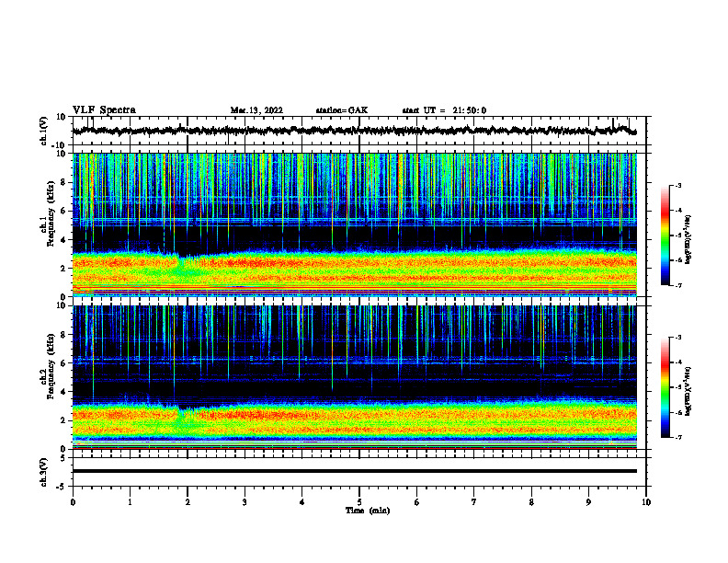Click the "2" kHz tick on ch.2 frequency axis

[x=63, y=420]
